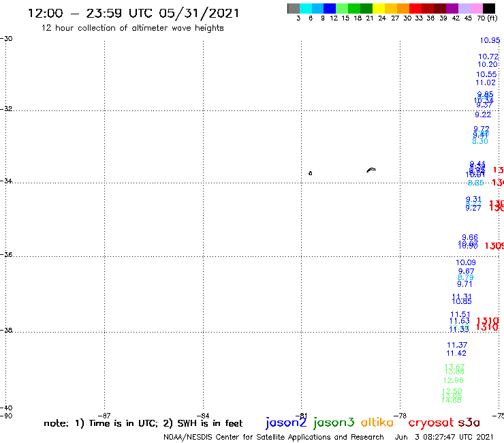
Task: Select the light green swatch labeled 15
Action: point(342,8)
